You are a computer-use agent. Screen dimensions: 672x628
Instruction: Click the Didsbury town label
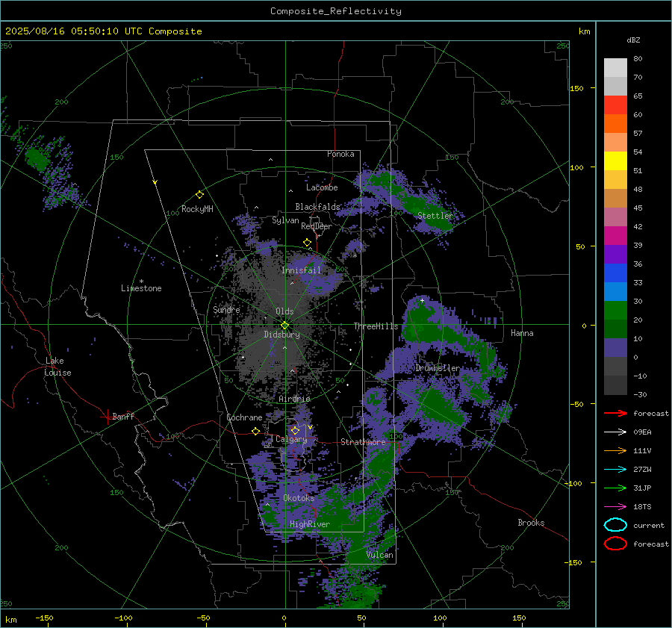click(281, 335)
